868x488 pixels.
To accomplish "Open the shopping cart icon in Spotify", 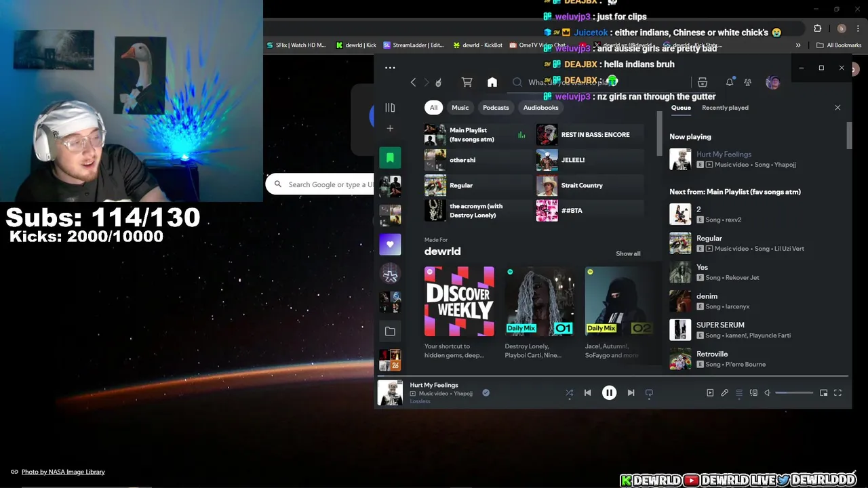I will click(467, 82).
